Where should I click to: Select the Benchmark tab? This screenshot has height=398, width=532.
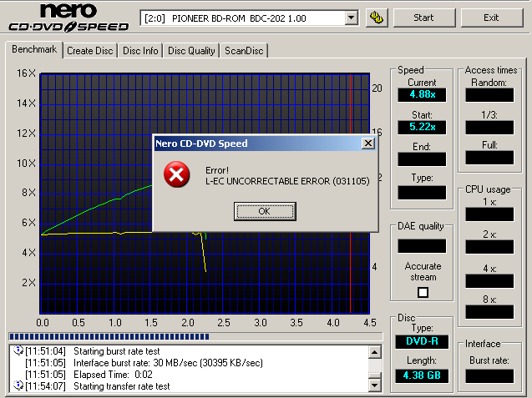pyautogui.click(x=34, y=50)
